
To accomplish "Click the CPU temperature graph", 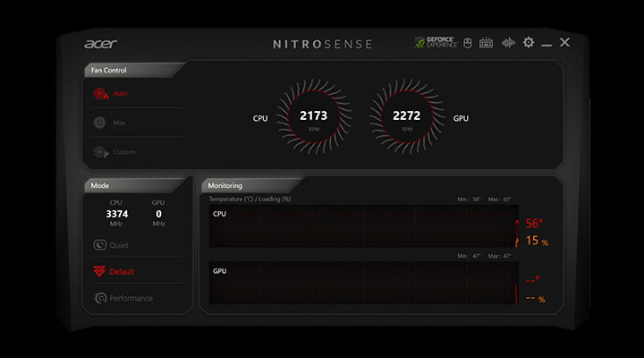I will pyautogui.click(x=362, y=226).
